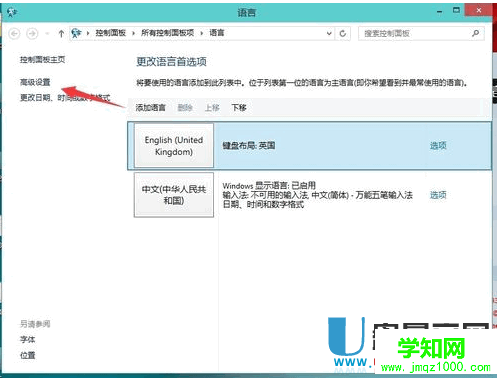
Task: Click the 键盘布局: 英国 text
Action: pos(249,146)
